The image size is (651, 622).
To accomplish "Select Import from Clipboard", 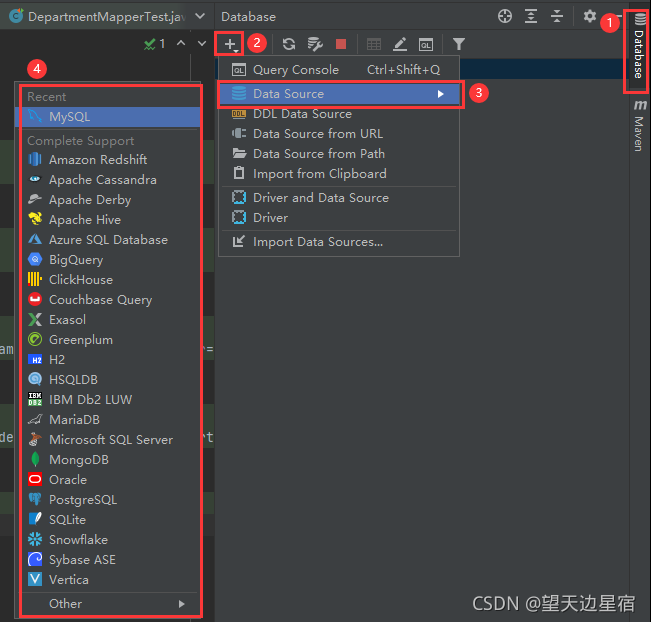I will click(339, 174).
